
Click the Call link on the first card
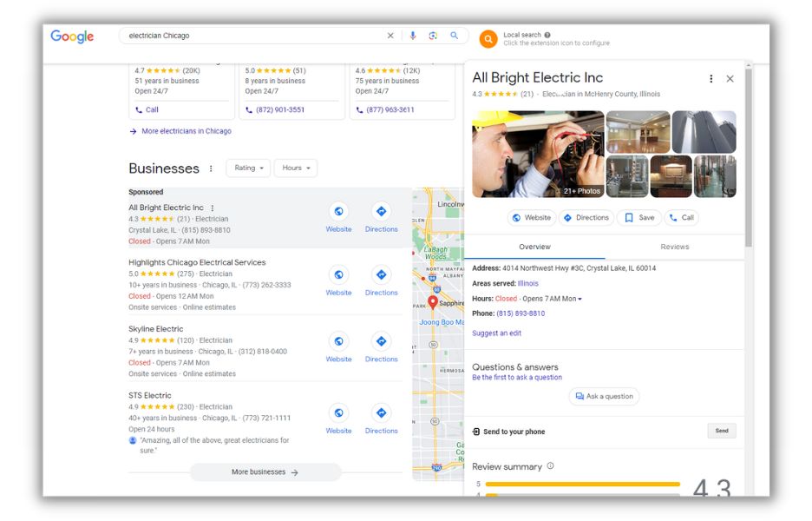click(147, 110)
